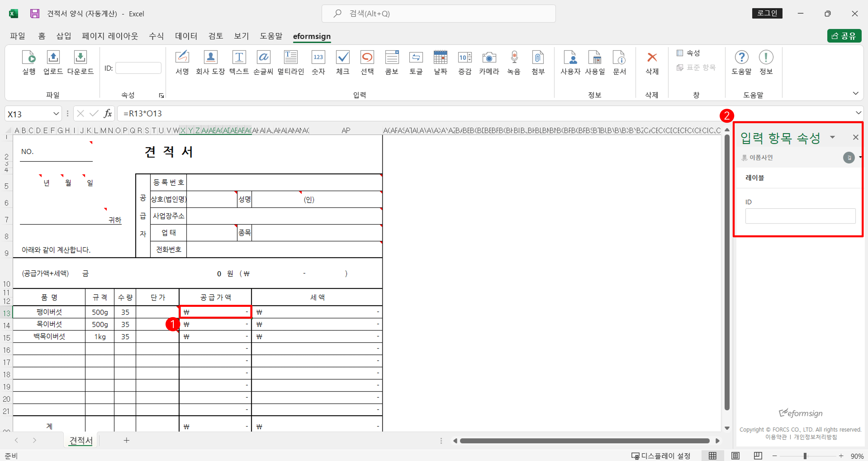The image size is (868, 461).
Task: Open the Terms of Use (이용약관) link
Action: coord(776,437)
